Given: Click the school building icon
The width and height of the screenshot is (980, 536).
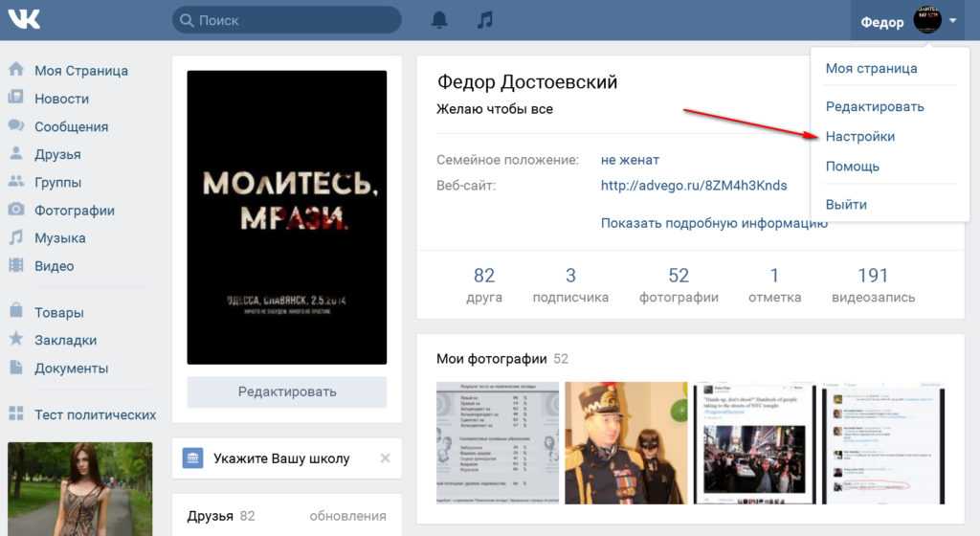Looking at the screenshot, I should pyautogui.click(x=192, y=458).
